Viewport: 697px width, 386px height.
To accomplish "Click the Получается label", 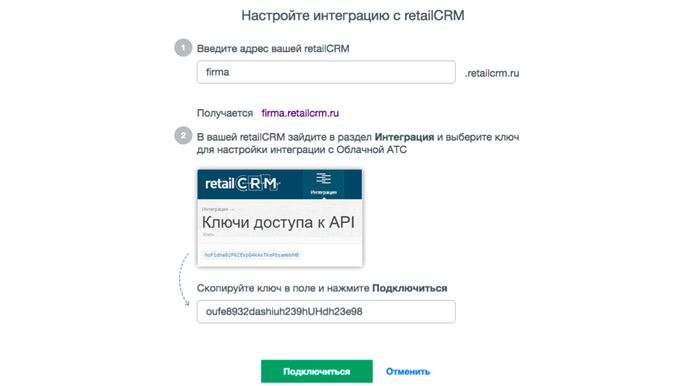I will 225,113.
